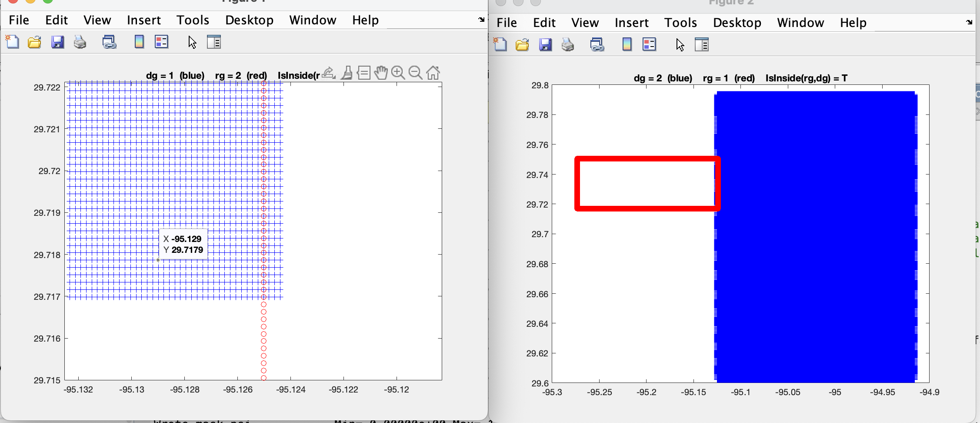The image size is (980, 423).
Task: Click the Zoom Out magnifier on axes toolbar
Action: tap(415, 73)
